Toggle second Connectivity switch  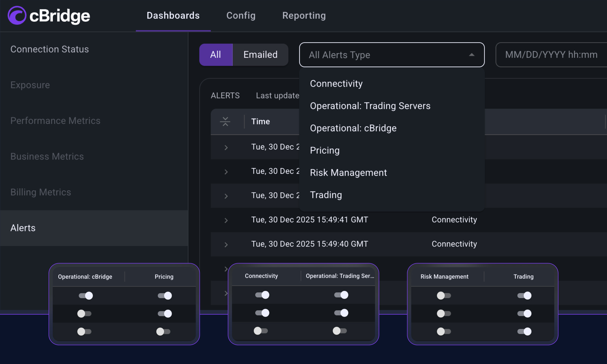[x=262, y=313]
